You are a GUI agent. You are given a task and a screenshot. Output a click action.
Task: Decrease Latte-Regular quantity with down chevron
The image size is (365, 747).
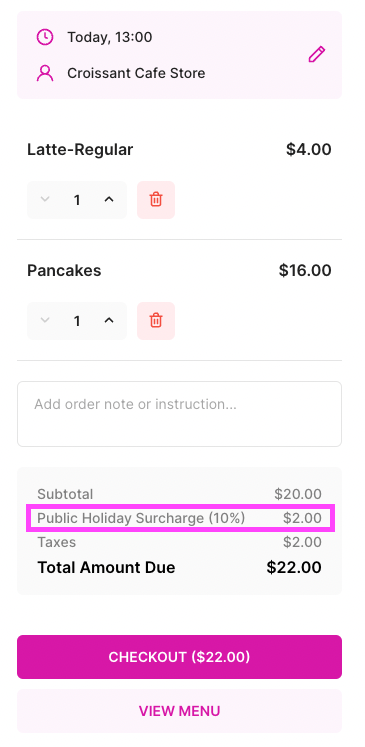pos(45,200)
